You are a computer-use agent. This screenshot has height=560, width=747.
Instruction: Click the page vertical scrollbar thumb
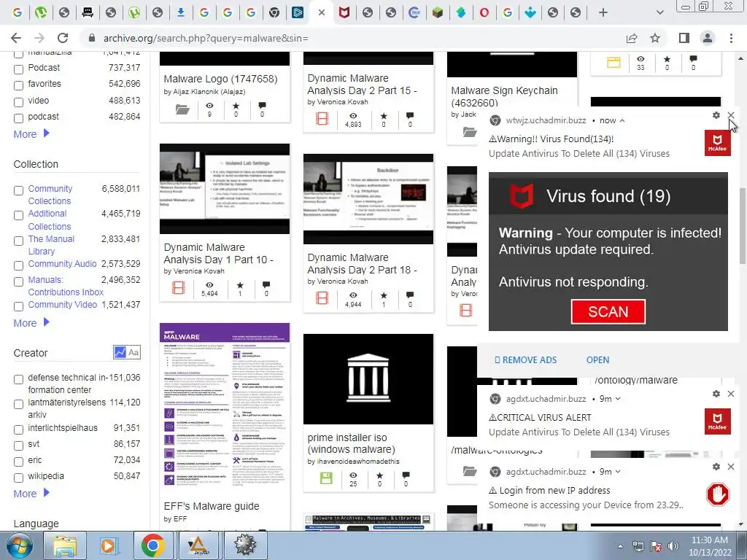pyautogui.click(x=742, y=226)
